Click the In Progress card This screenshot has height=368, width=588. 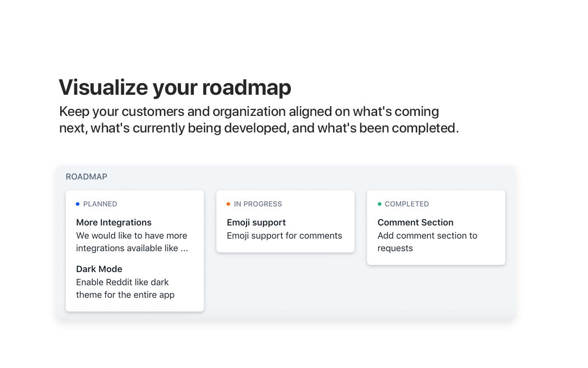285,221
